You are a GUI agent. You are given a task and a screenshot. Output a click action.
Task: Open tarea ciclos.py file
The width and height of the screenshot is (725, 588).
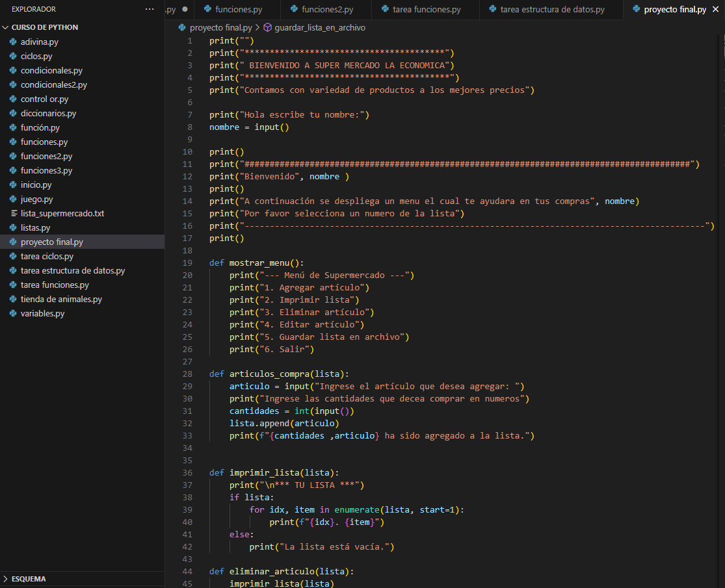[83, 257]
